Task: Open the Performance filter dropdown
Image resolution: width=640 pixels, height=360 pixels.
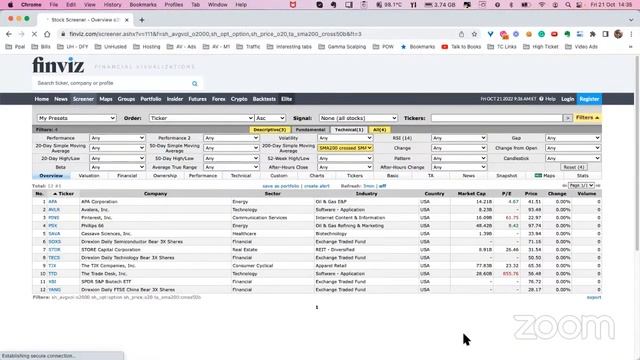Action: point(117,138)
